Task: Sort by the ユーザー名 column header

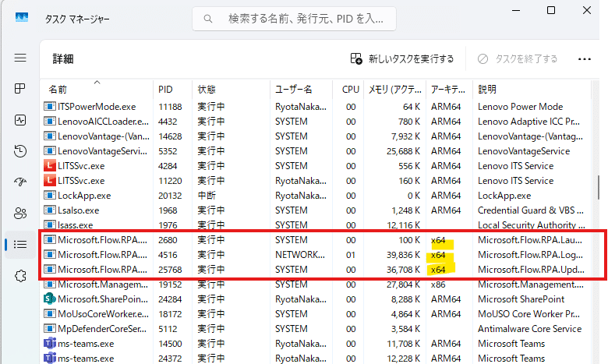Action: click(302, 89)
